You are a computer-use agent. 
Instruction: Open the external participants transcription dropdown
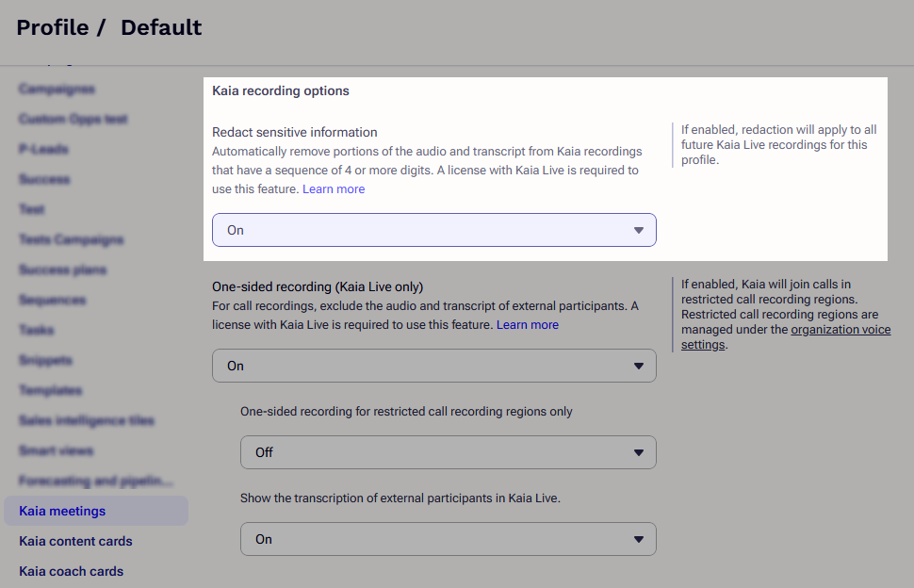pos(448,539)
